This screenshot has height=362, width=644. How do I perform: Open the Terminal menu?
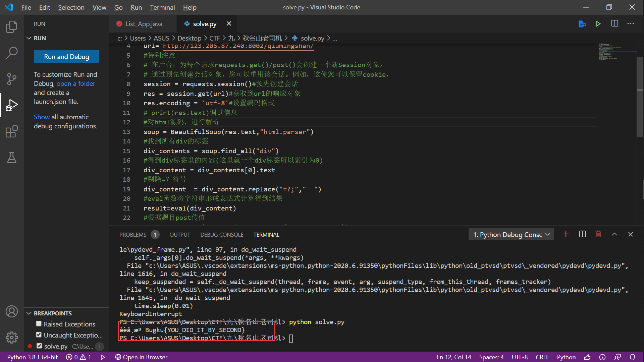click(x=162, y=7)
